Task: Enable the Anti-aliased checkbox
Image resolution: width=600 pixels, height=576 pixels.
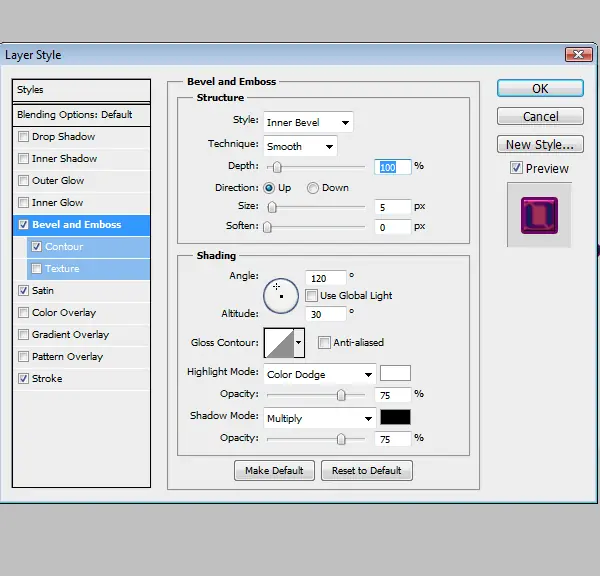Action: coord(324,343)
